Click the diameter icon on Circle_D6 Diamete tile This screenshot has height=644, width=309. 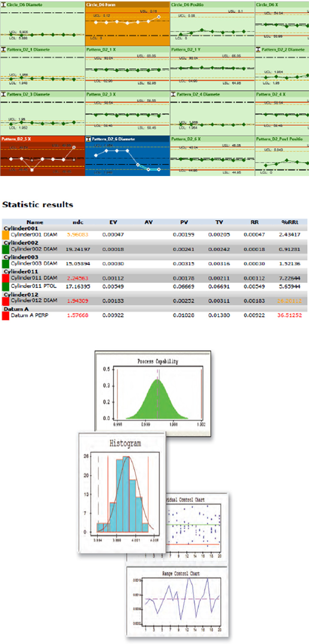[x=3, y=5]
